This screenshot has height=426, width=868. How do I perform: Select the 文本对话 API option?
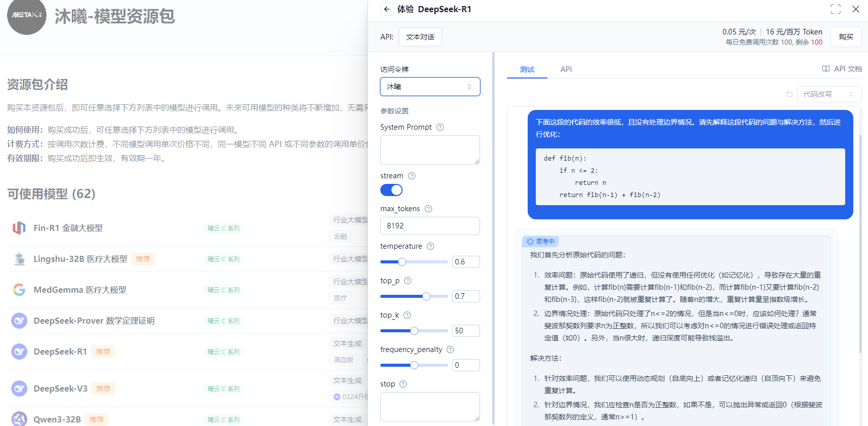tap(420, 37)
